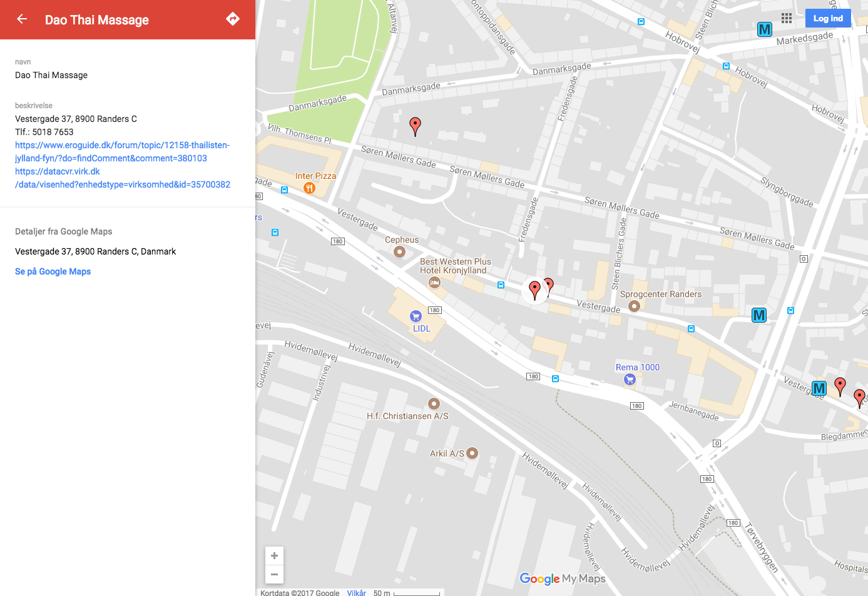
Task: Click the M marker near Jernbanegade
Action: pyautogui.click(x=819, y=388)
